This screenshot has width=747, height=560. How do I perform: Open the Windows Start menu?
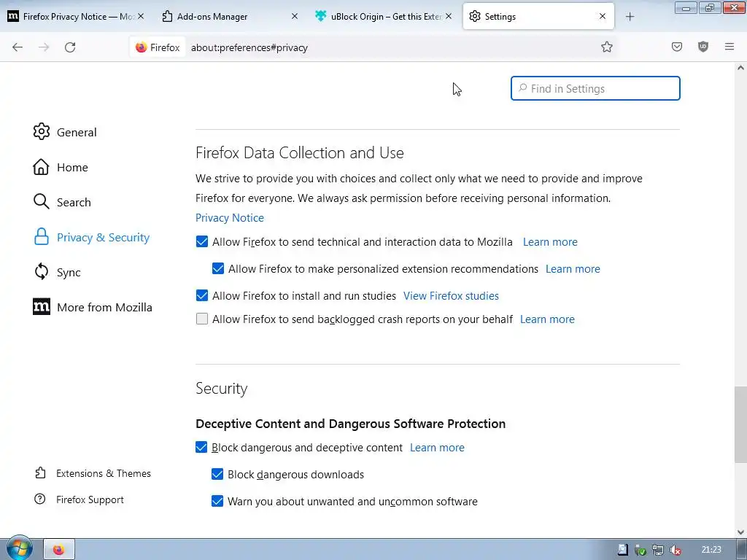point(19,549)
